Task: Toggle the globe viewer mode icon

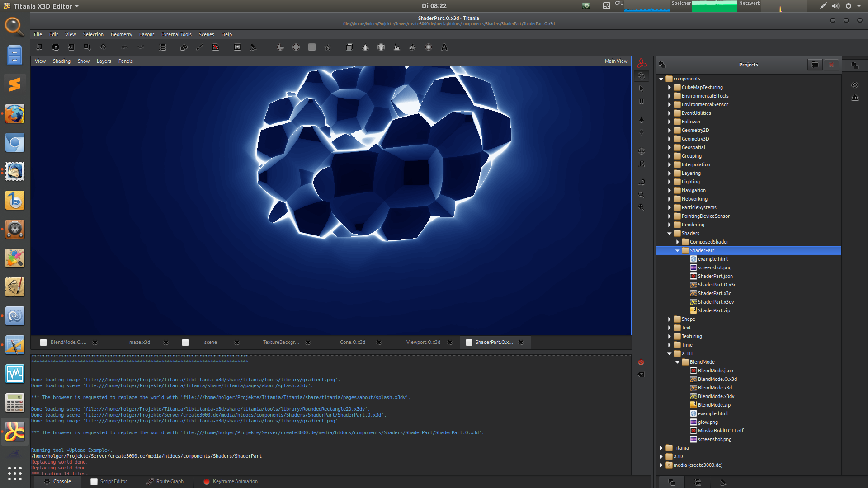Action: click(642, 151)
